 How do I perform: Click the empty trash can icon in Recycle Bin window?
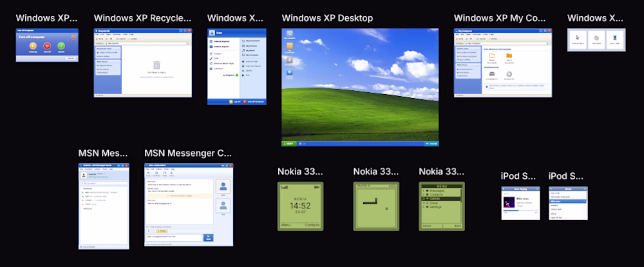click(x=156, y=65)
